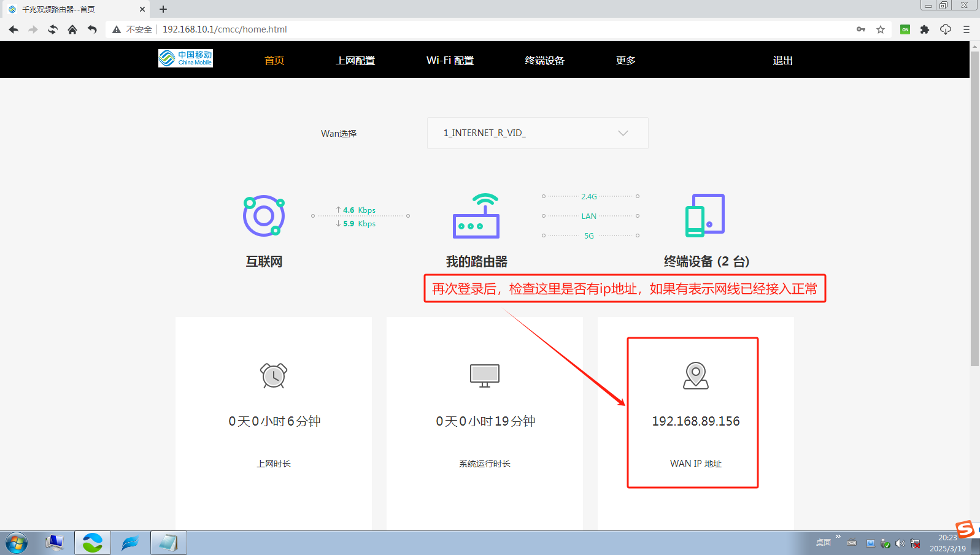The width and height of the screenshot is (980, 555).
Task: Go back with the browser back arrow
Action: [14, 29]
